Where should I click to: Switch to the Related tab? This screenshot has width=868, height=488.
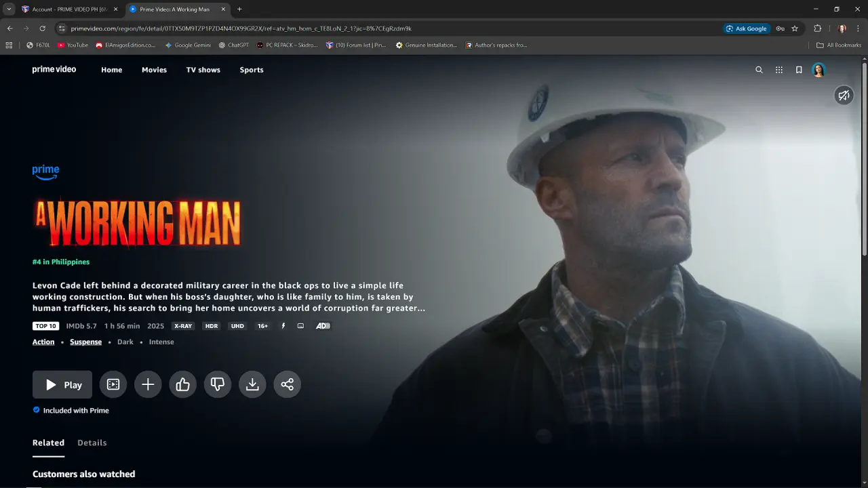(48, 443)
